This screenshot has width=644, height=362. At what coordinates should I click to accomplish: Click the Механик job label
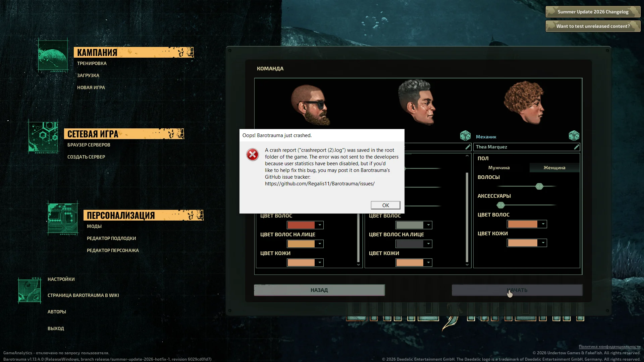[486, 137]
